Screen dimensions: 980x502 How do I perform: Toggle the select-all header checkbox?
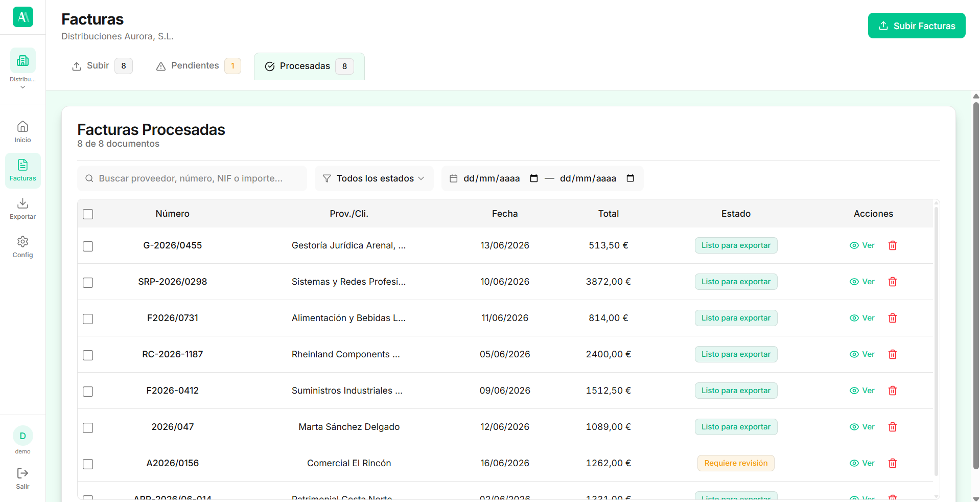(x=88, y=214)
